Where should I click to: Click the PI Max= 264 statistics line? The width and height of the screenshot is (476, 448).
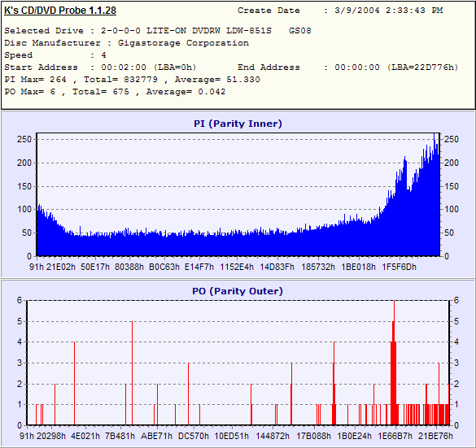click(132, 80)
